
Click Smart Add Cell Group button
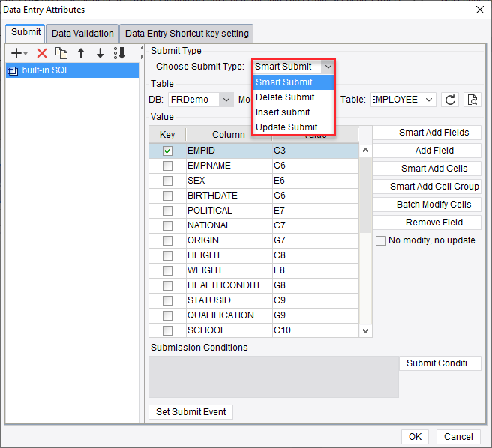427,187
